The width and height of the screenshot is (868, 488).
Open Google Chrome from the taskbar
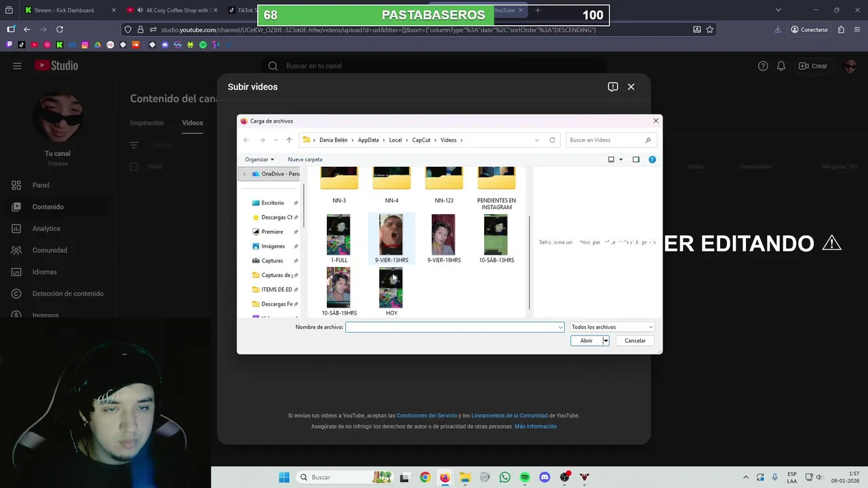tap(425, 477)
